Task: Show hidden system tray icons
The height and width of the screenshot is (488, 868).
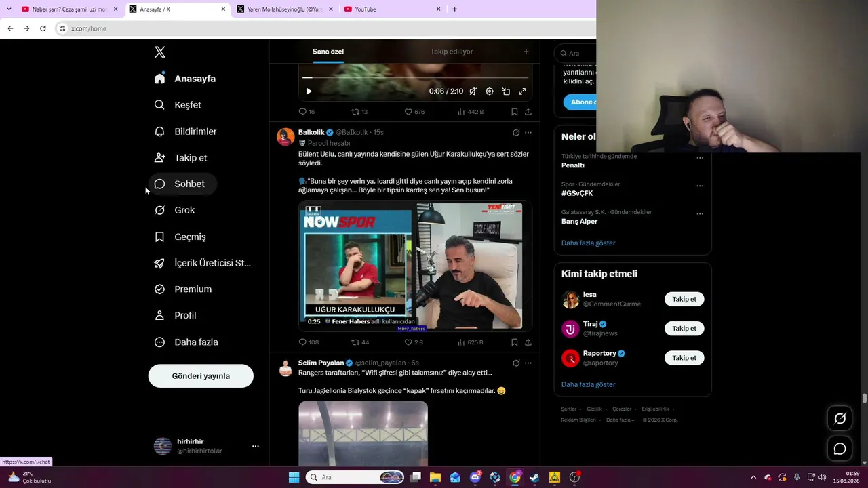Action: (x=753, y=477)
